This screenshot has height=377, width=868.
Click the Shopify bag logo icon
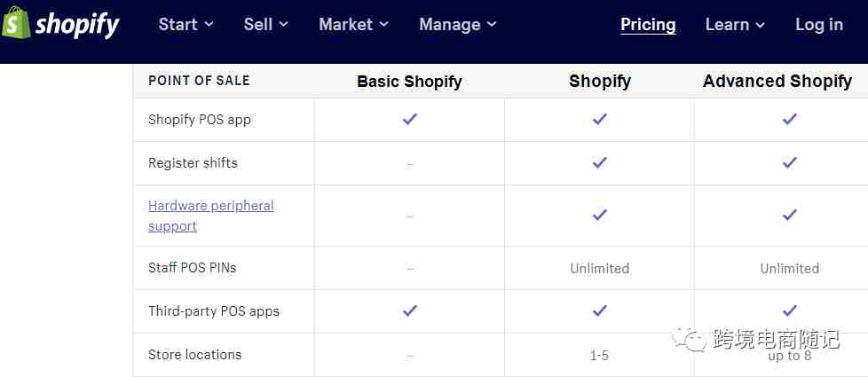click(16, 23)
